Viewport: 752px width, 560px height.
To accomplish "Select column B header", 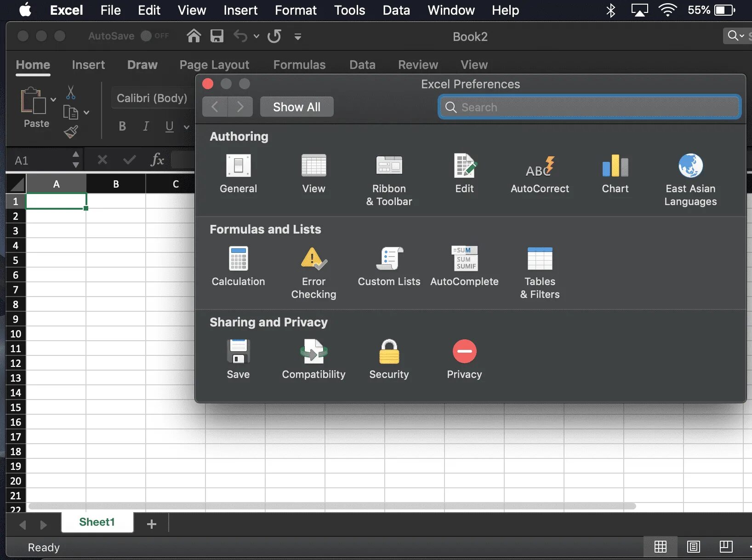I will 116,184.
